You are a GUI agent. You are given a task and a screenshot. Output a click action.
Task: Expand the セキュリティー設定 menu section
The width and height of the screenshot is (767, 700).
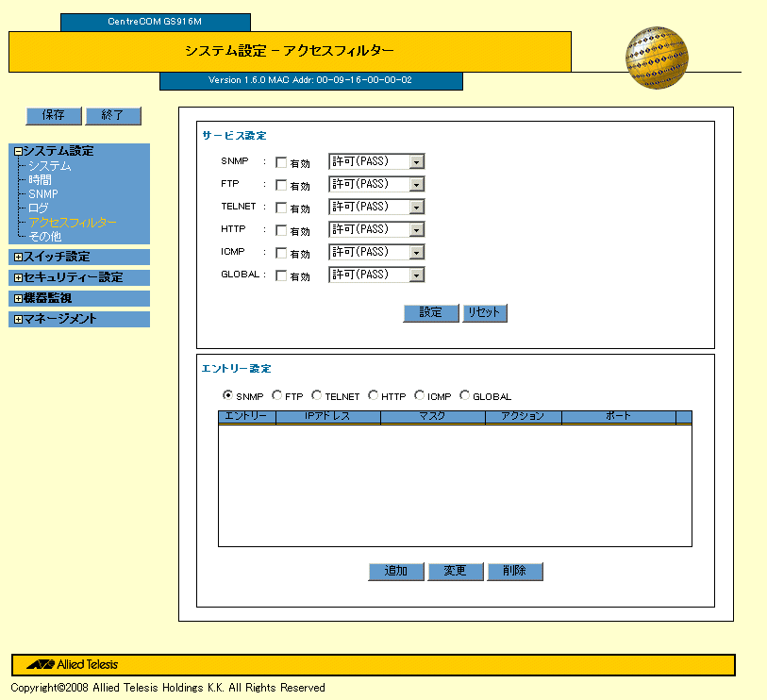(18, 277)
